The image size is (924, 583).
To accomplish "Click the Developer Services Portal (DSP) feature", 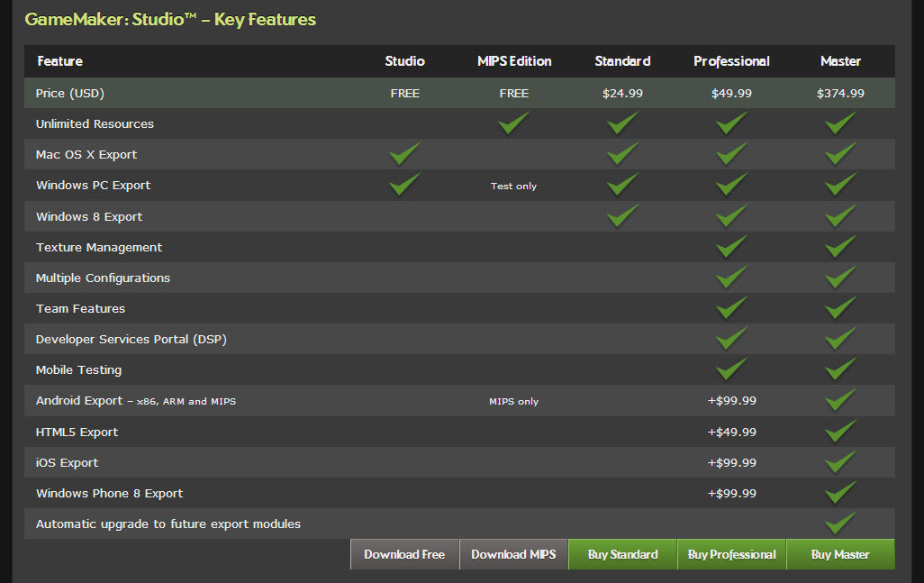I will click(x=131, y=339).
